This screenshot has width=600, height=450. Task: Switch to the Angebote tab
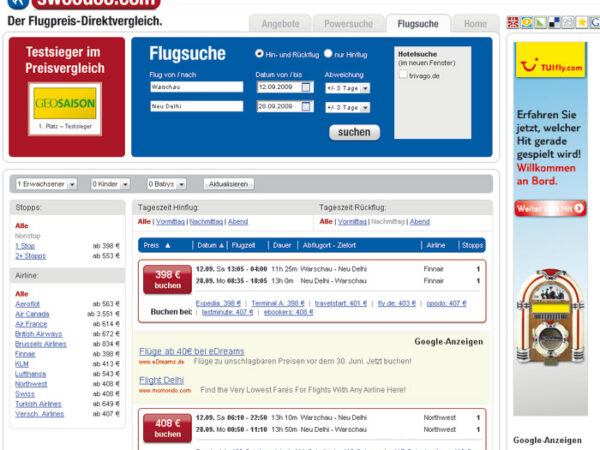coord(280,23)
